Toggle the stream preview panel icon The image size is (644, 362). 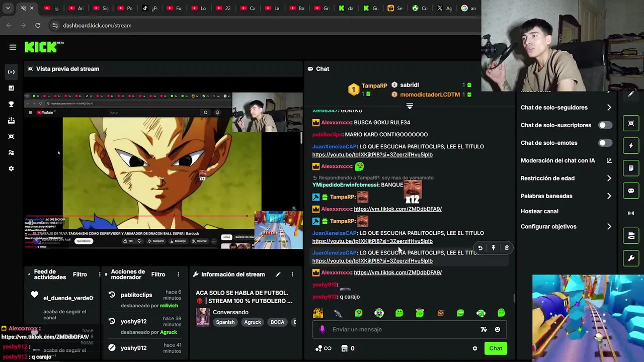(x=631, y=123)
